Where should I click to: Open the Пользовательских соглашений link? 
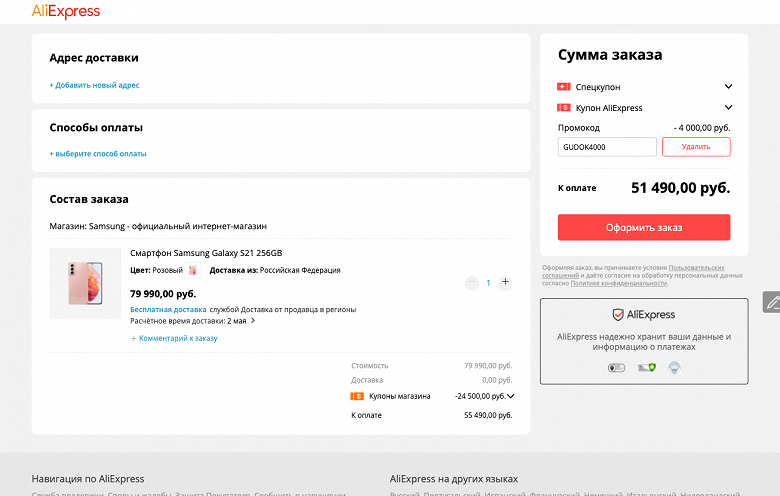tap(633, 272)
